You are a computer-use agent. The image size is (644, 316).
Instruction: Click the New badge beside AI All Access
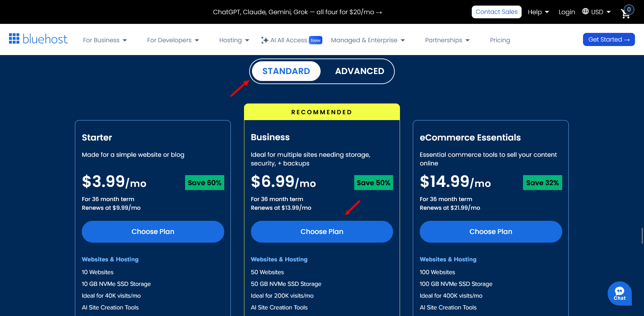tap(315, 40)
